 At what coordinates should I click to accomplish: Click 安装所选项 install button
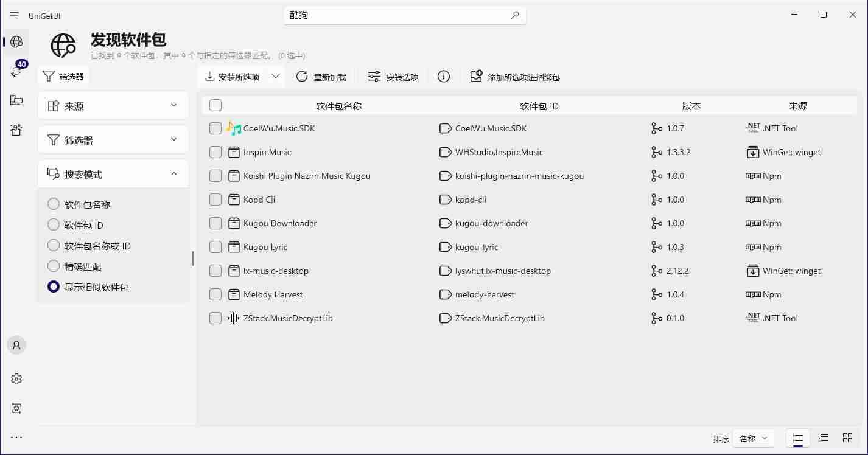coord(233,77)
